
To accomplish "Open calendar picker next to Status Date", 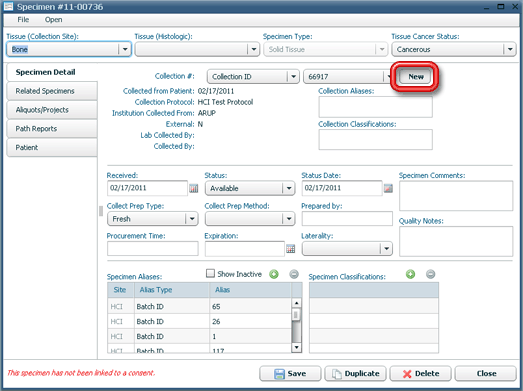I will [x=388, y=188].
